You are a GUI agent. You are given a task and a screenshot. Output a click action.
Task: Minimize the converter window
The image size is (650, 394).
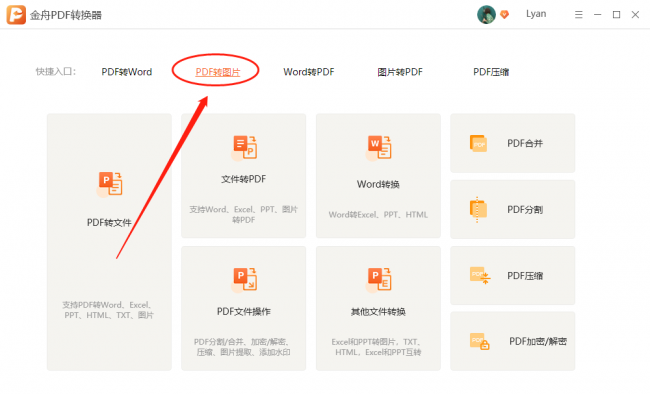pos(597,15)
